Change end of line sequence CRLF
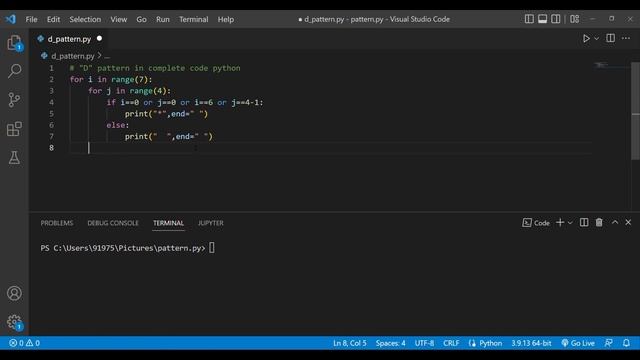The height and width of the screenshot is (360, 640). pyautogui.click(x=451, y=343)
